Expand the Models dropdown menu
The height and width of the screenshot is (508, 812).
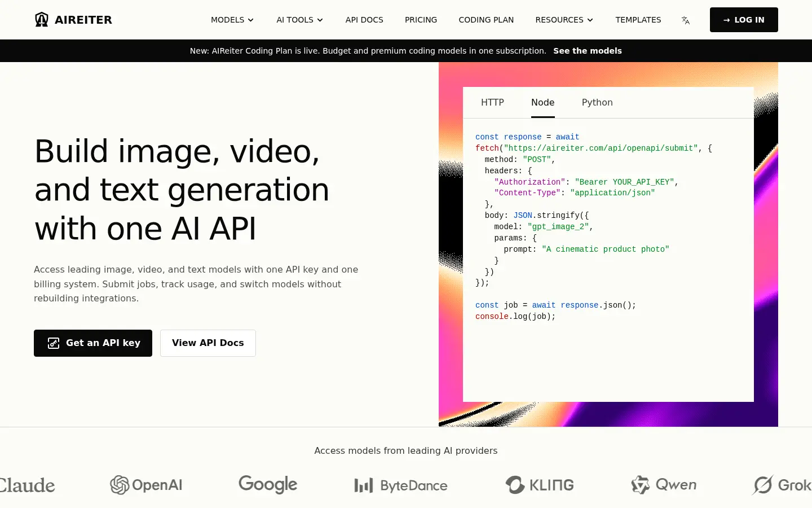point(232,20)
